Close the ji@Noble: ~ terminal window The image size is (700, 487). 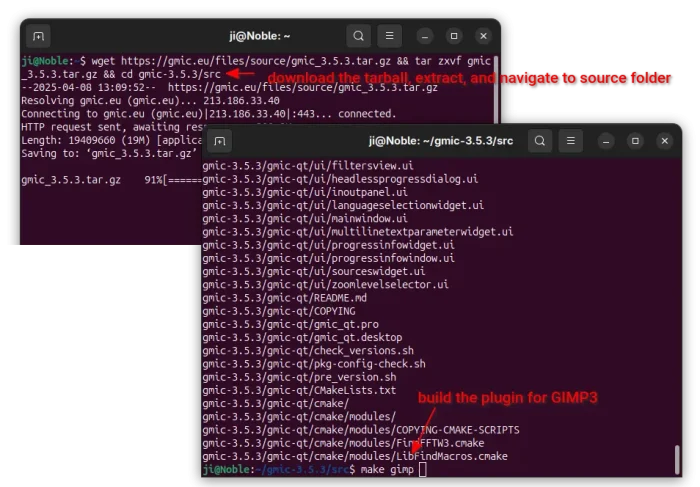(483, 36)
